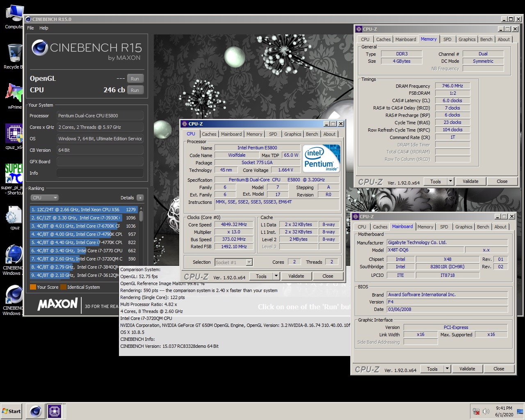Switch to Mainboard tab in center CPU-Z

[x=231, y=134]
